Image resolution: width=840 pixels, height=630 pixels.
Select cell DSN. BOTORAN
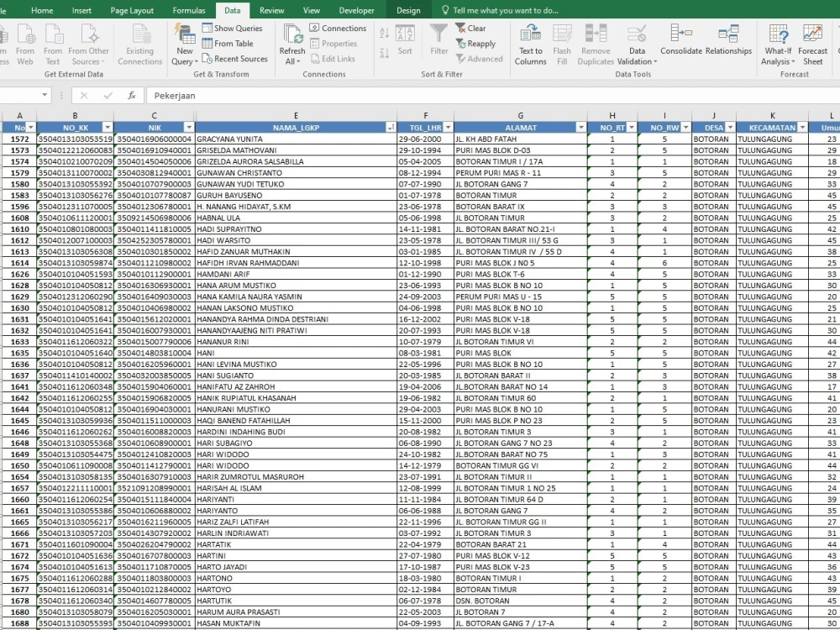click(521, 601)
